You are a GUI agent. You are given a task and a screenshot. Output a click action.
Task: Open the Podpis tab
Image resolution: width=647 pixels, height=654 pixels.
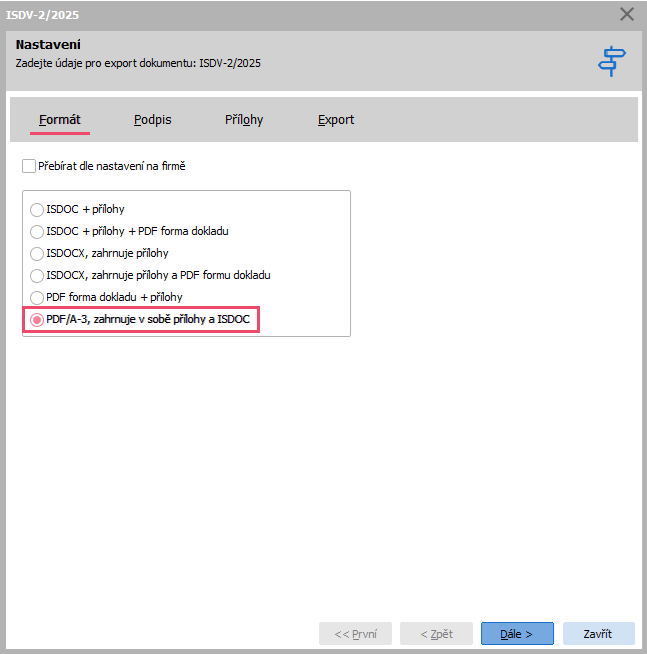(153, 120)
